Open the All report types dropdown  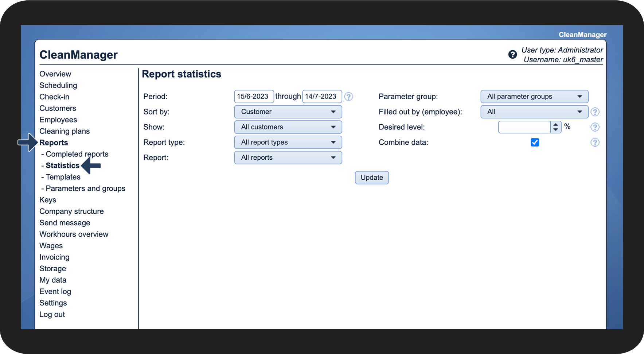click(288, 143)
